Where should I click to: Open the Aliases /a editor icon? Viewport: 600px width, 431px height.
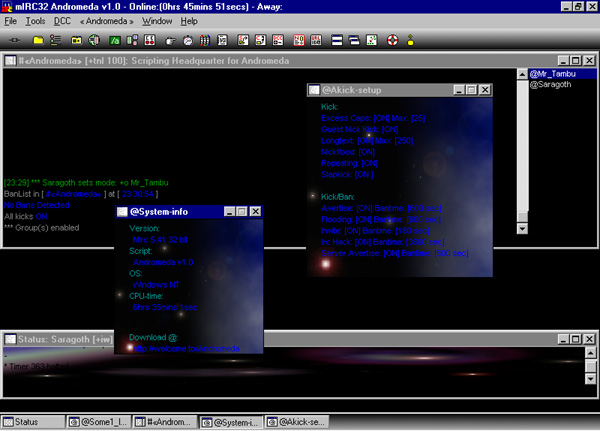click(115, 40)
